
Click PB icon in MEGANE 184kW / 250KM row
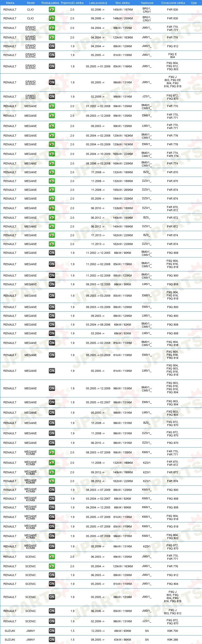pos(52,199)
